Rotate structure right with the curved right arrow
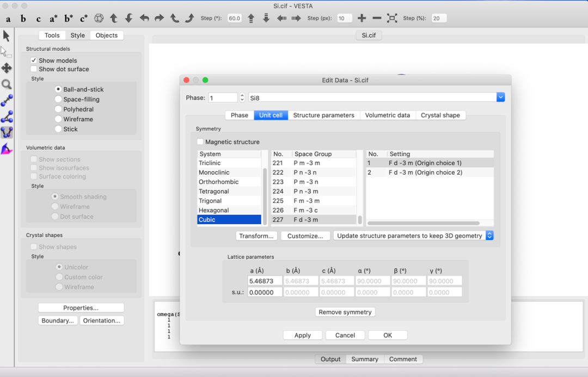588x377 pixels. (159, 18)
